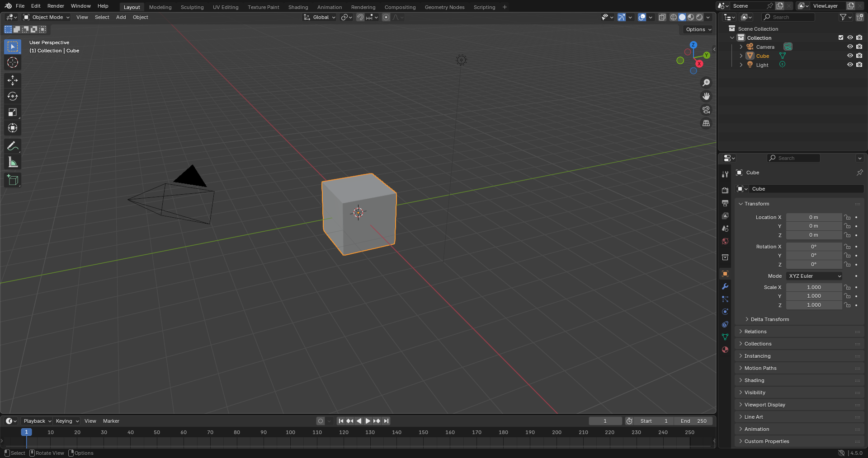The image size is (868, 458).
Task: Open the Global orientation dropdown
Action: click(x=320, y=17)
